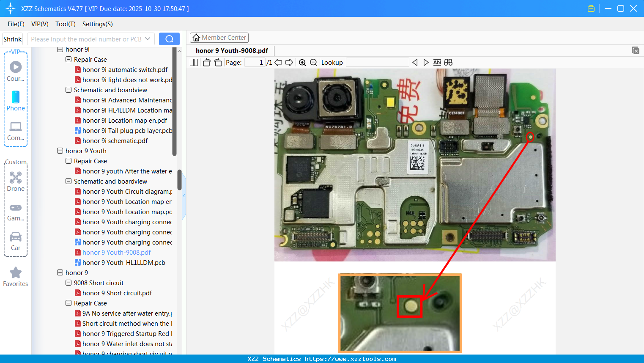Viewport: 644px width, 363px height.
Task: Collapse Schematic and boardview under honor 9 Youth
Action: 69,181
